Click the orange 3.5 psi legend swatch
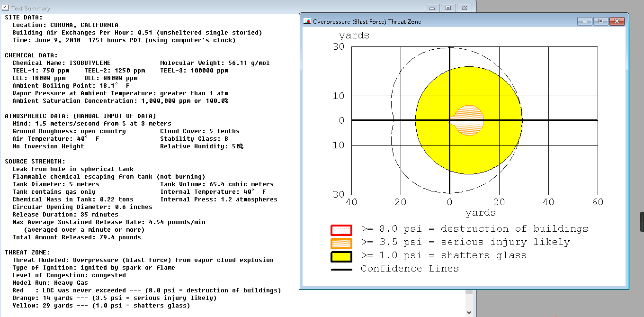The height and width of the screenshot is (317, 644). coord(341,244)
